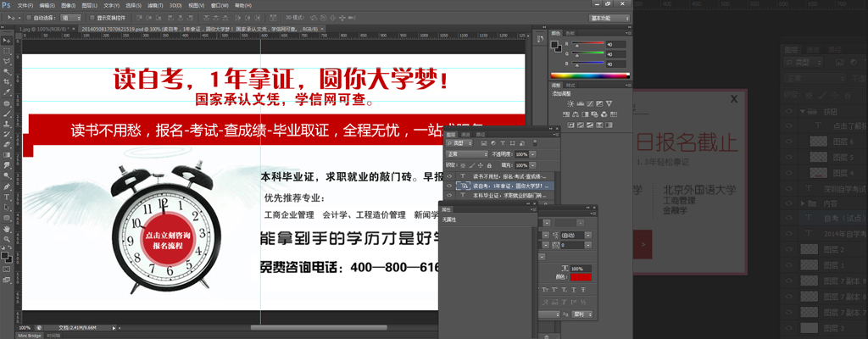Click the foreground/background color squares in toolbox
The height and width of the screenshot is (339, 868).
coord(7,255)
